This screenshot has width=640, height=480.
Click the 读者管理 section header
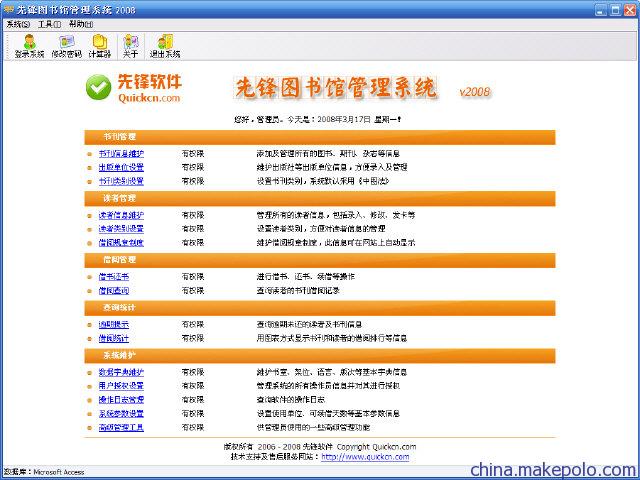click(320, 198)
